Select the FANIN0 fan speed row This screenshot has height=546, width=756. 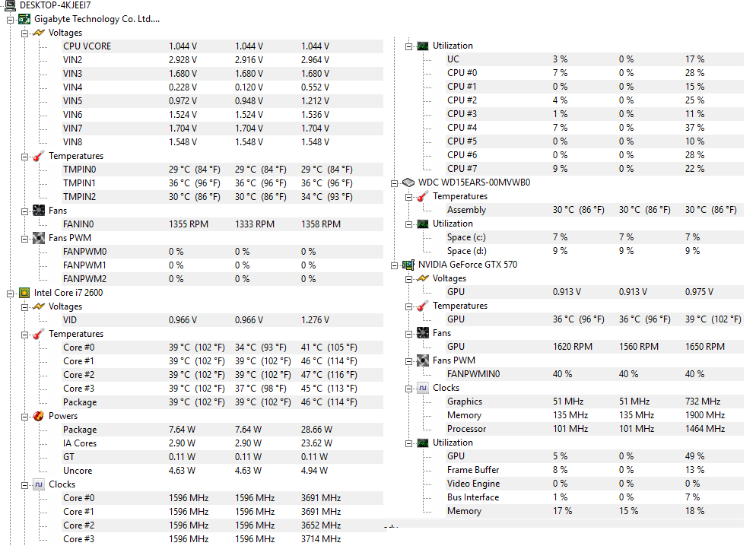click(x=222, y=224)
